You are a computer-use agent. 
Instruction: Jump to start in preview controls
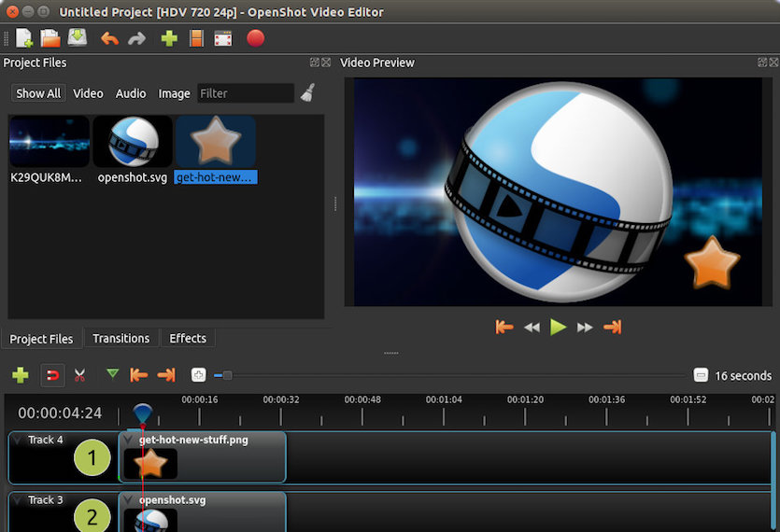click(503, 328)
